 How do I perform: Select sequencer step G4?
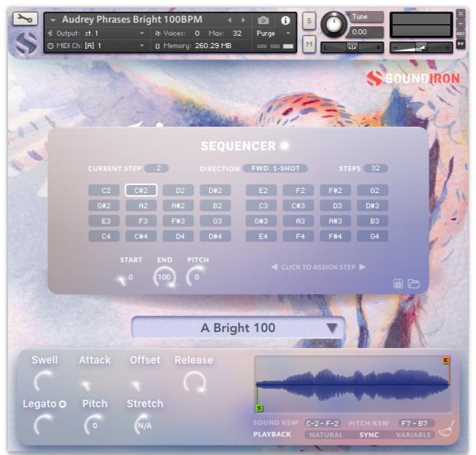coord(373,236)
